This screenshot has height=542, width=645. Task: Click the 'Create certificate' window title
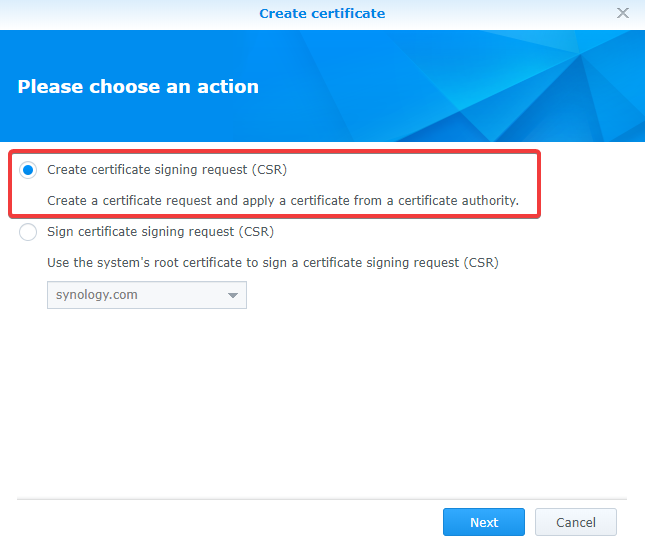pyautogui.click(x=322, y=14)
